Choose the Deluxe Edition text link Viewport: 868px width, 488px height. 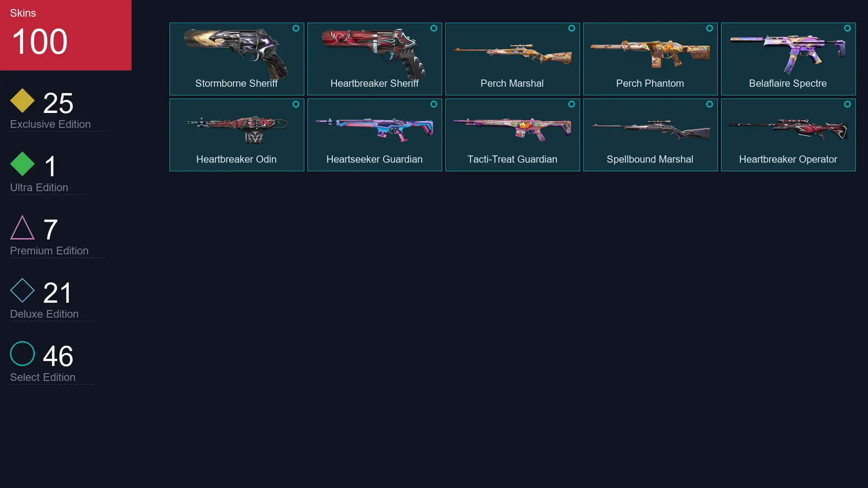[44, 314]
